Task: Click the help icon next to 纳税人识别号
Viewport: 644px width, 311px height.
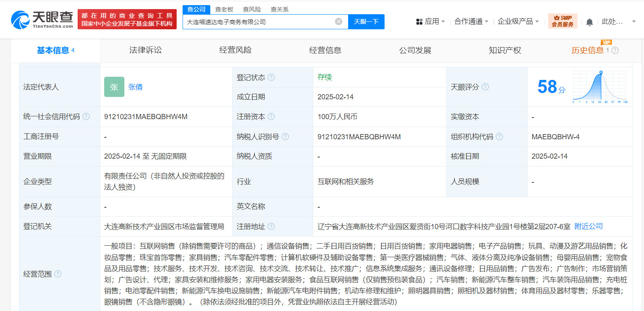Action: (285, 137)
